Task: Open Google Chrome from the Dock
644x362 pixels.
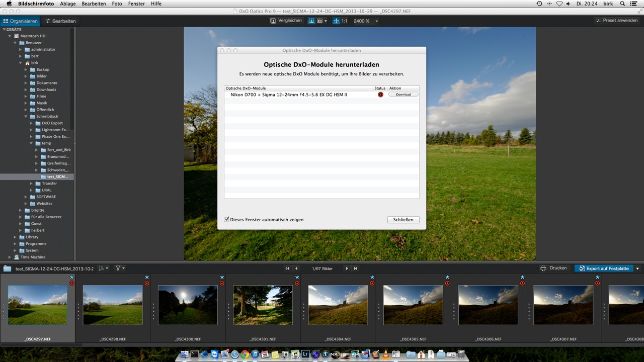Action: point(245,354)
